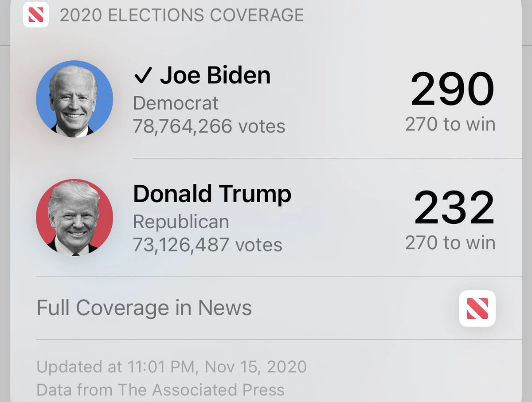
Task: Tap Biden's 290 electoral vote count
Action: tap(451, 90)
